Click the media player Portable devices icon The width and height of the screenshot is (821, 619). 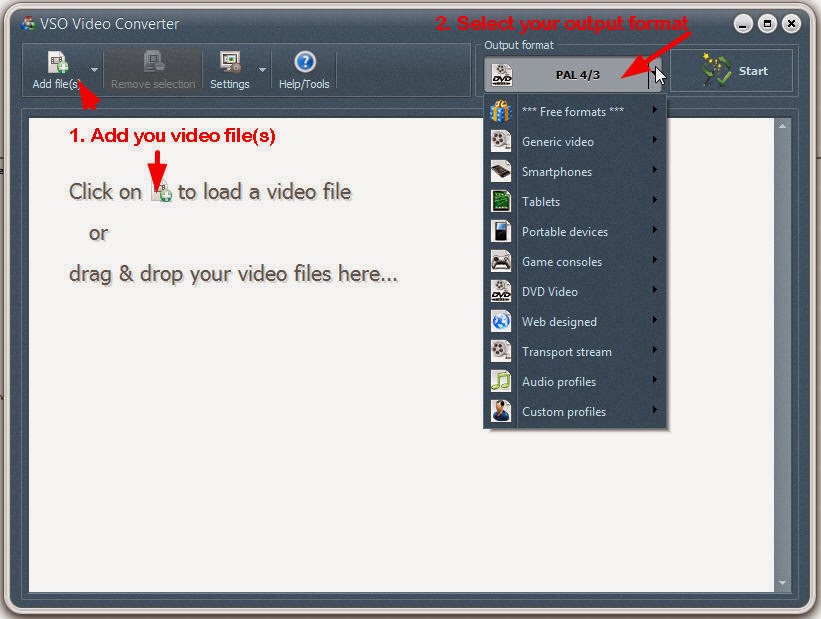click(501, 231)
